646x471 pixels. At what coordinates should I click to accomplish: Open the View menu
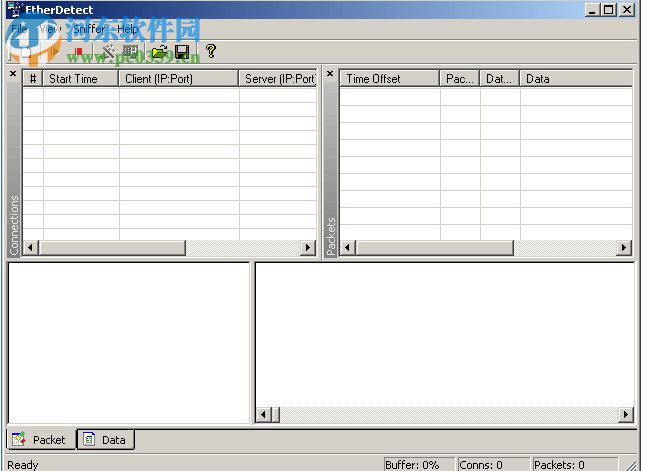(50, 29)
